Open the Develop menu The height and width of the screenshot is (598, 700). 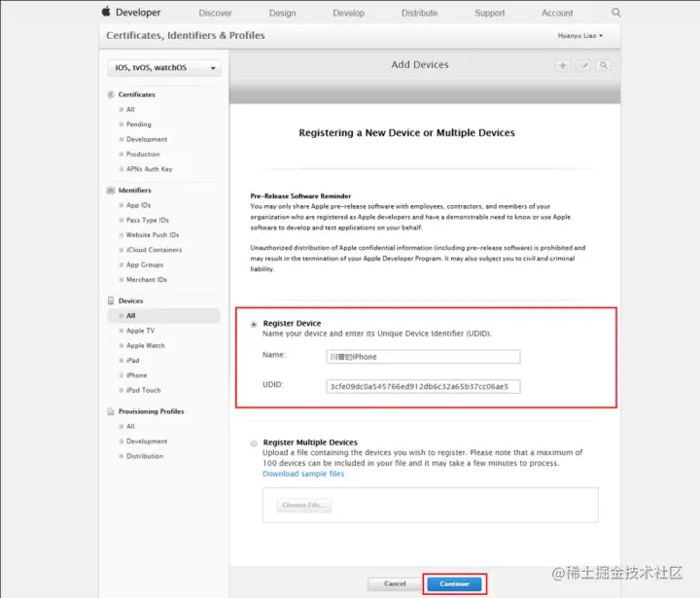pyautogui.click(x=349, y=13)
